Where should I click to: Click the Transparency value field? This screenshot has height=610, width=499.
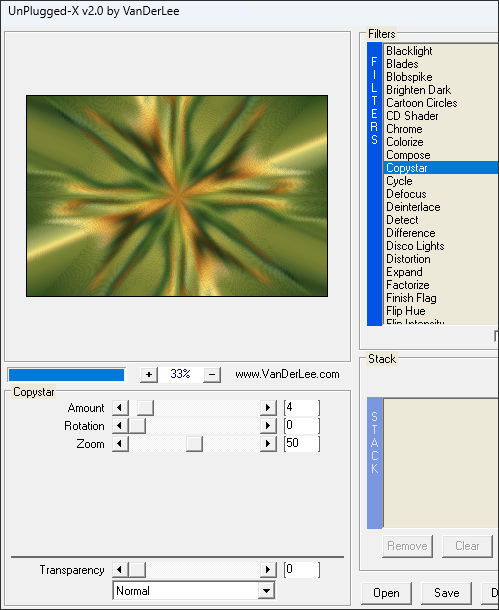tap(302, 570)
